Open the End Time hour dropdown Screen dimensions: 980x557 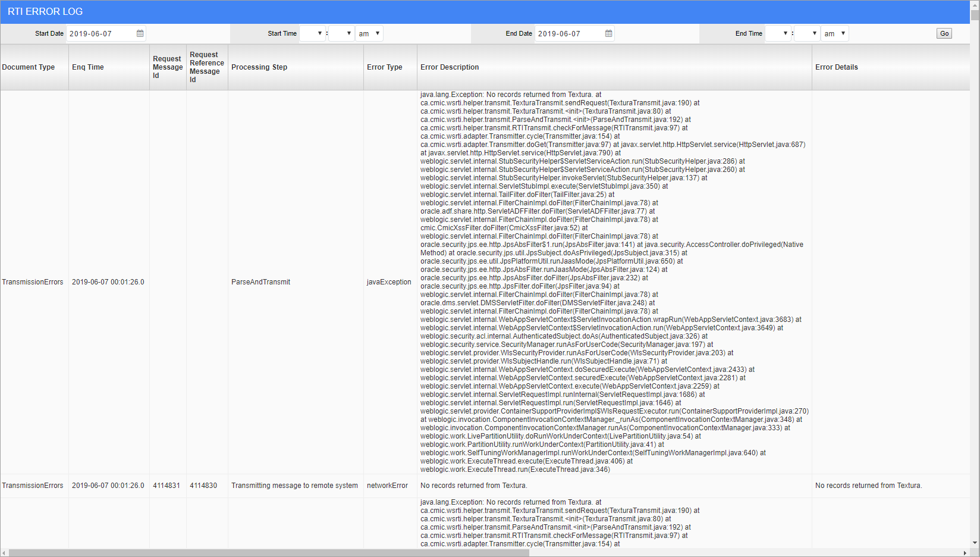[778, 33]
